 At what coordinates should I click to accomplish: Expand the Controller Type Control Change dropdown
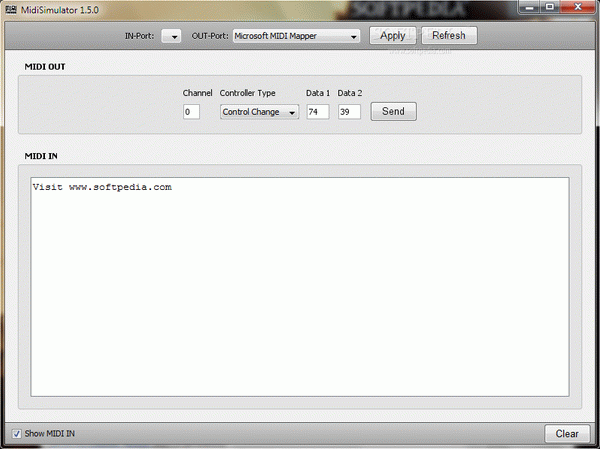259,112
